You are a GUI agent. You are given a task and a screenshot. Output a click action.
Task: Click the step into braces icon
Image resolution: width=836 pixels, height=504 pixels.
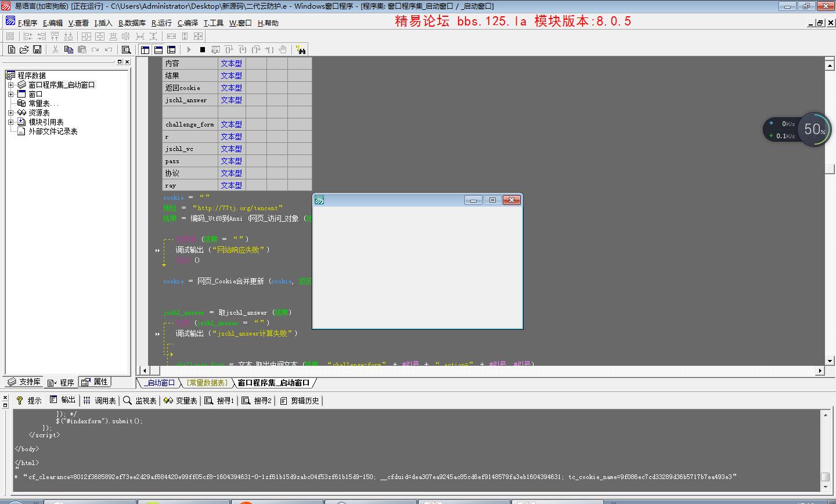[242, 50]
